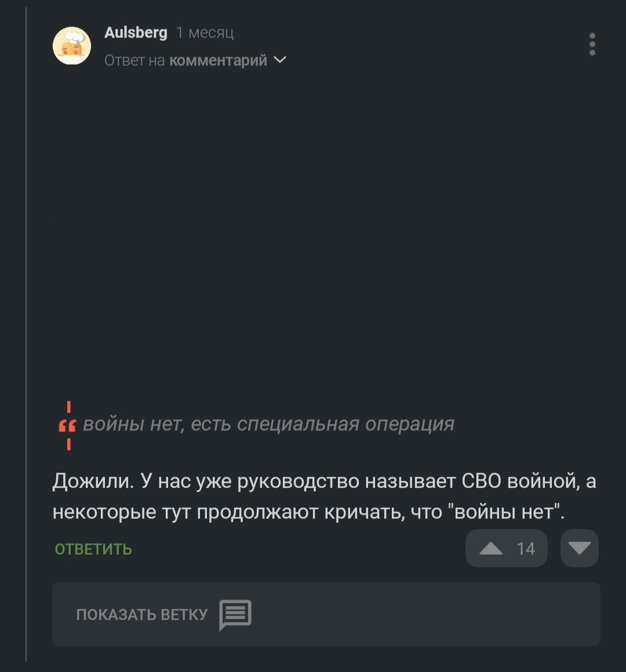Upvote the comment with the up arrow
The image size is (626, 672).
tap(491, 548)
